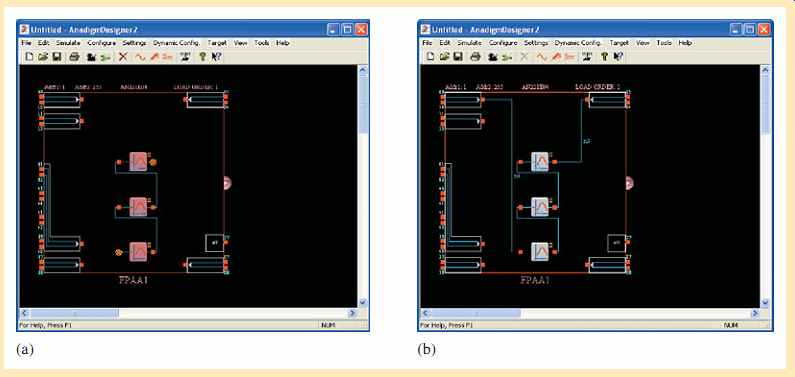Select the signal wave icon in window (a)
The width and height of the screenshot is (795, 377).
coord(140,57)
